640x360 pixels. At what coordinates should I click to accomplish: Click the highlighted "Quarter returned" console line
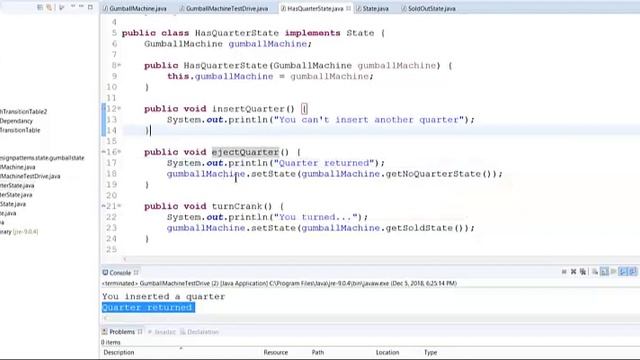pos(148,307)
